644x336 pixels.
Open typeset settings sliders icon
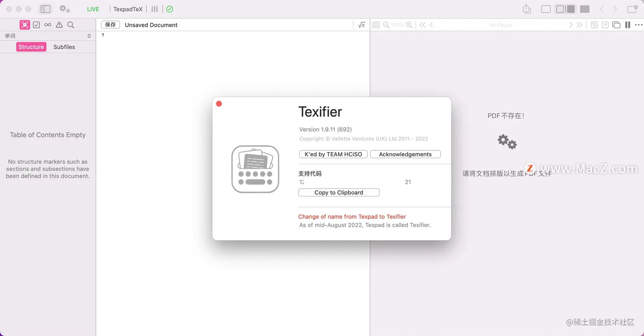[155, 9]
